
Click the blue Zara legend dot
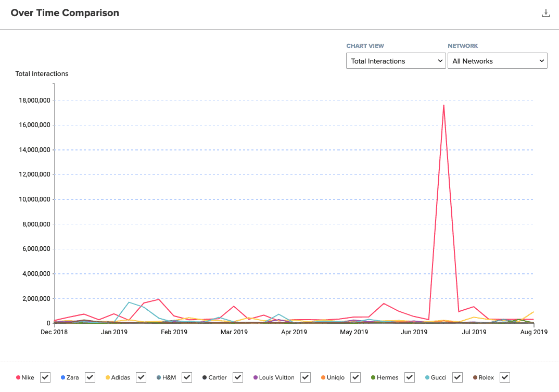tap(62, 377)
